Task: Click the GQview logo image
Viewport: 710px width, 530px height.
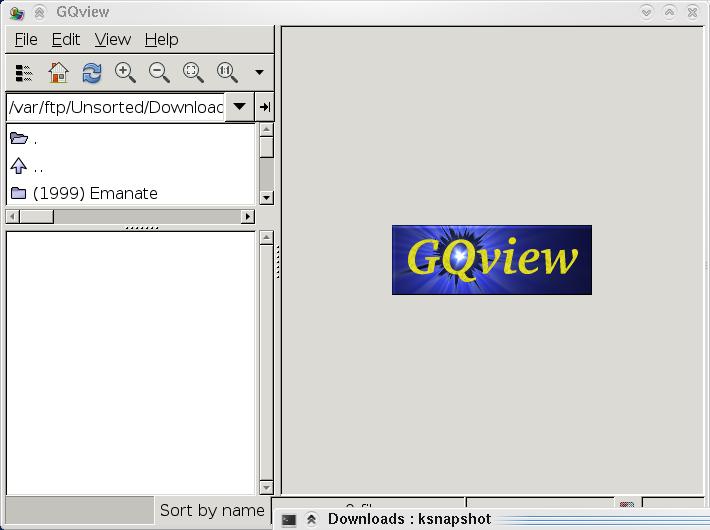Action: point(492,260)
